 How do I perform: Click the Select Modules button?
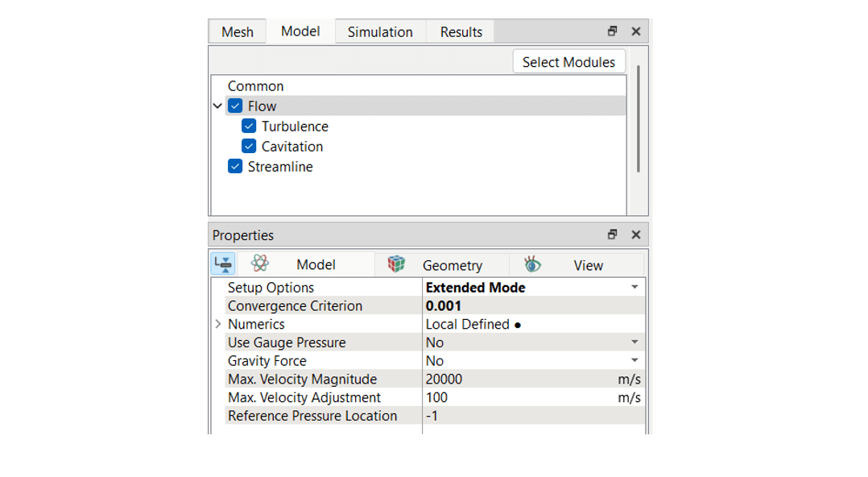[568, 62]
